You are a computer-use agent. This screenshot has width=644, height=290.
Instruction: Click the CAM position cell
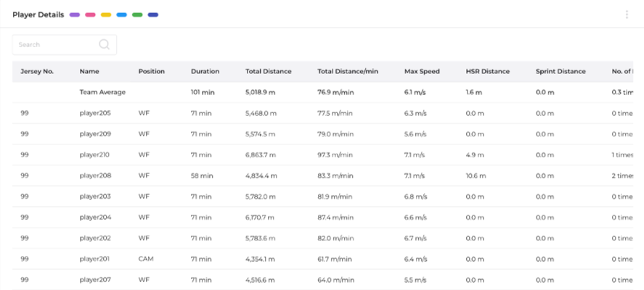click(x=146, y=260)
